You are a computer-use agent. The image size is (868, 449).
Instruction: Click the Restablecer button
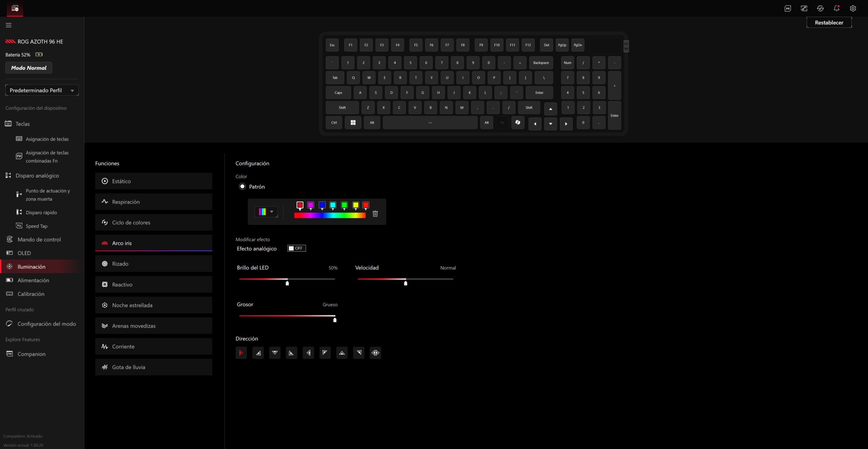click(829, 23)
